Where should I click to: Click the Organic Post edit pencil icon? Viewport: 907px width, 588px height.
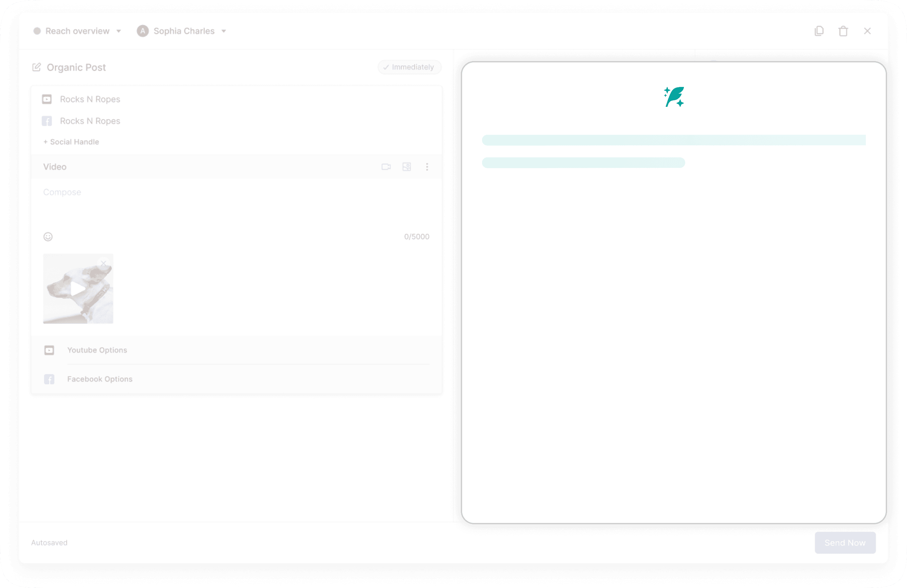(x=37, y=67)
